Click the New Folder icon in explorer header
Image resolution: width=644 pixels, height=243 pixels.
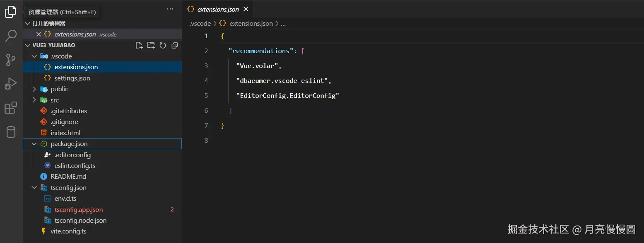tap(151, 46)
